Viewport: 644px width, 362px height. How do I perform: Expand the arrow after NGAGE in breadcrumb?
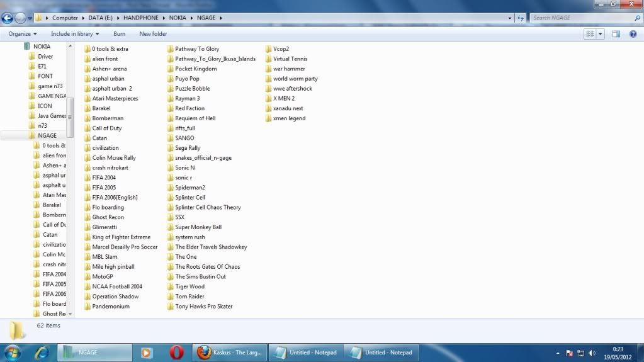pos(221,18)
